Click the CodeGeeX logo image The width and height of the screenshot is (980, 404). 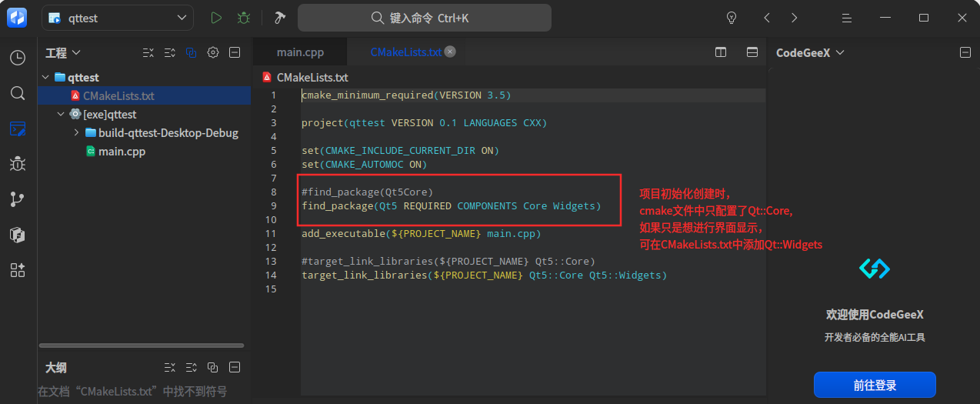click(875, 269)
